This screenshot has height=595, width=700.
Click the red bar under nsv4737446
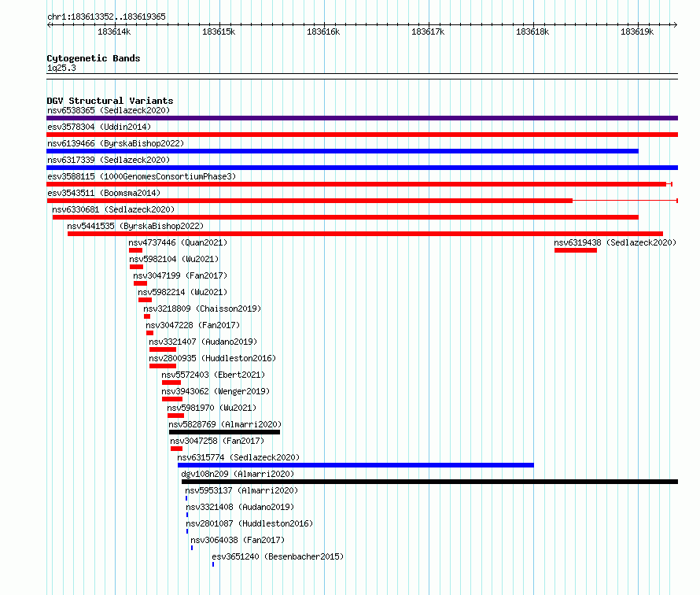(x=136, y=250)
